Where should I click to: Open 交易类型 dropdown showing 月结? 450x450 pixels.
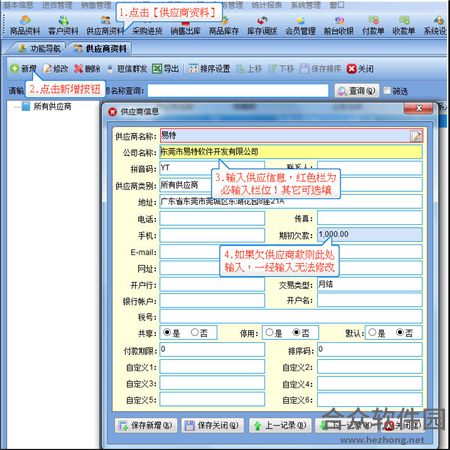[x=370, y=284]
